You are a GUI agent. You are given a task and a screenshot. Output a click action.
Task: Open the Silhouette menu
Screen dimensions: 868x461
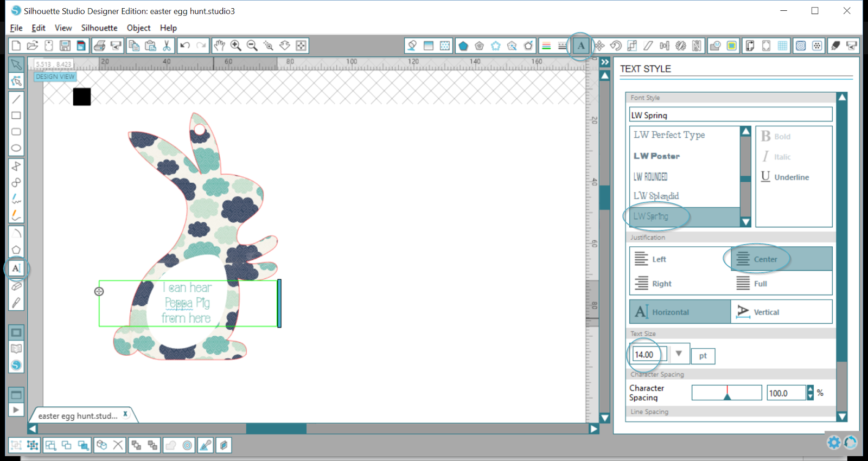click(99, 28)
